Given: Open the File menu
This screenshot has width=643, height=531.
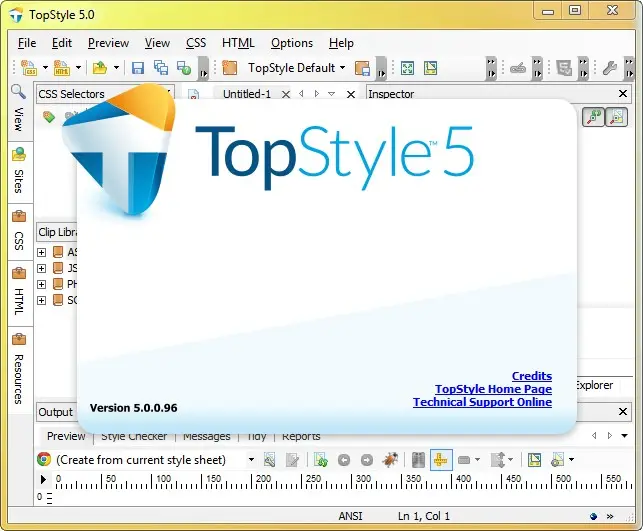Looking at the screenshot, I should [x=27, y=43].
